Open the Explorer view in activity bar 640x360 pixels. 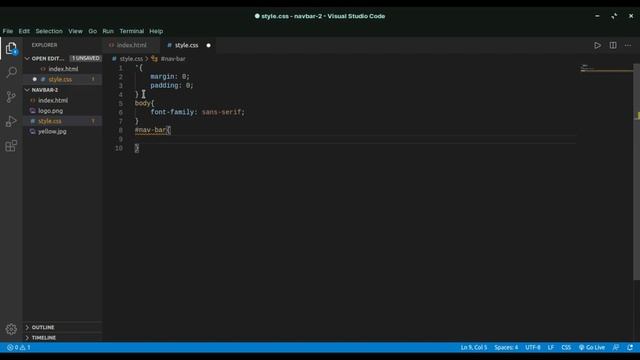[x=11, y=49]
